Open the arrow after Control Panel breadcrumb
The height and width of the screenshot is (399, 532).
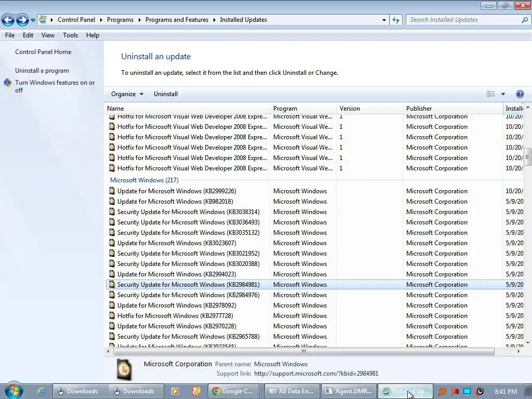point(101,20)
